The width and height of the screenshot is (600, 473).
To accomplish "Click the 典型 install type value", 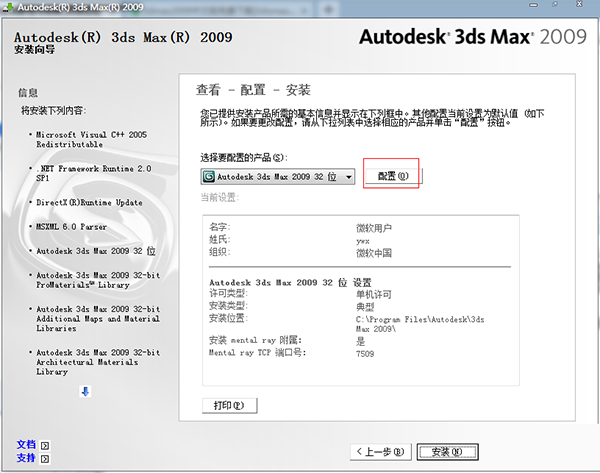I will pyautogui.click(x=365, y=307).
